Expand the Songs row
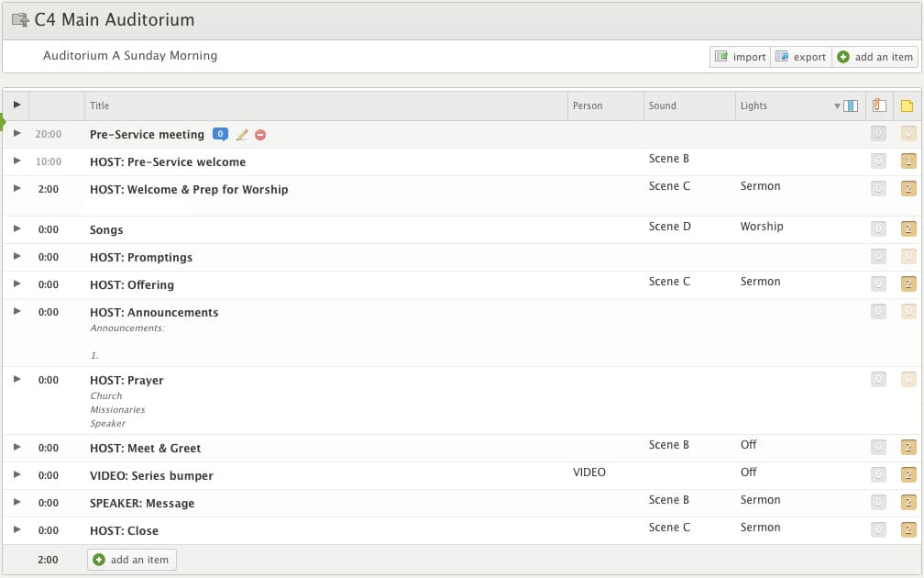This screenshot has height=578, width=924. point(17,228)
